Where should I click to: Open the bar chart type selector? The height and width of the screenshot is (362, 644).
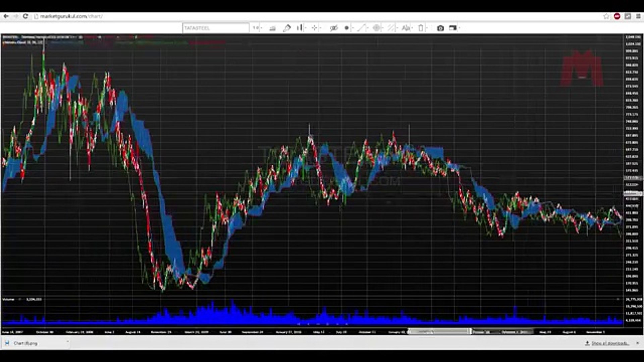(301, 28)
